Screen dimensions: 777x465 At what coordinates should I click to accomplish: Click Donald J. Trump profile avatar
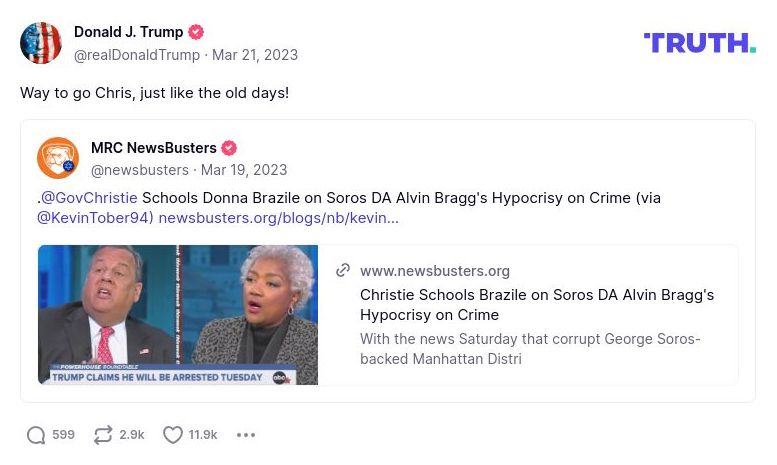tap(41, 43)
